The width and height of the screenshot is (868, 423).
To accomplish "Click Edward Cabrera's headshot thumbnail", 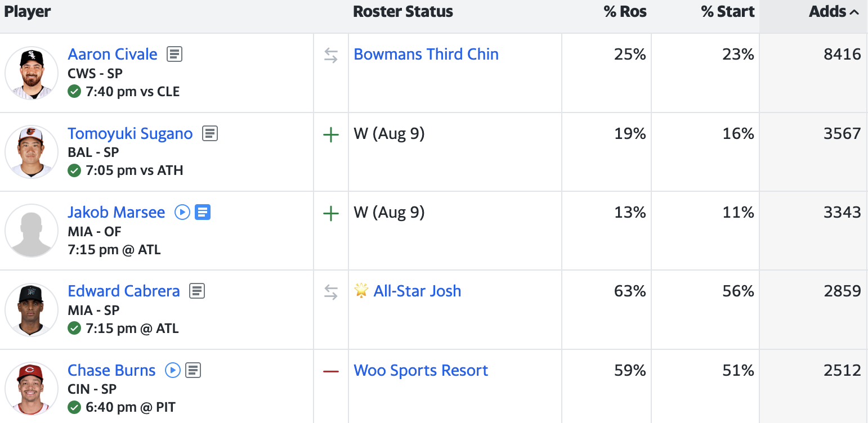I will pyautogui.click(x=32, y=309).
